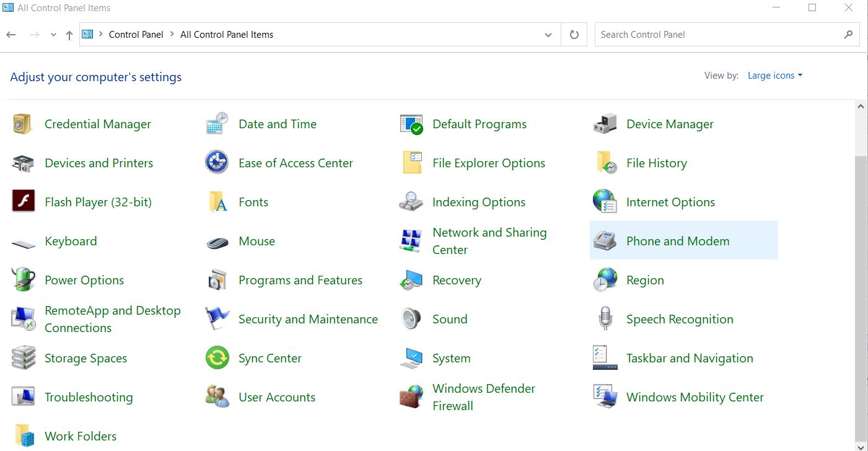Open the Sound speaker icon
The image size is (868, 451).
(411, 319)
